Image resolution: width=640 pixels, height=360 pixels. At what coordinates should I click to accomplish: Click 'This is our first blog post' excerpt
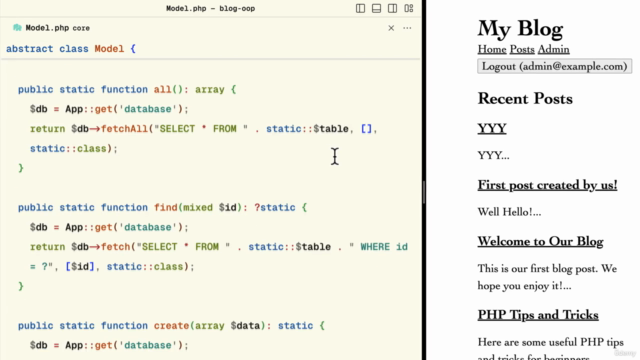pos(547,277)
